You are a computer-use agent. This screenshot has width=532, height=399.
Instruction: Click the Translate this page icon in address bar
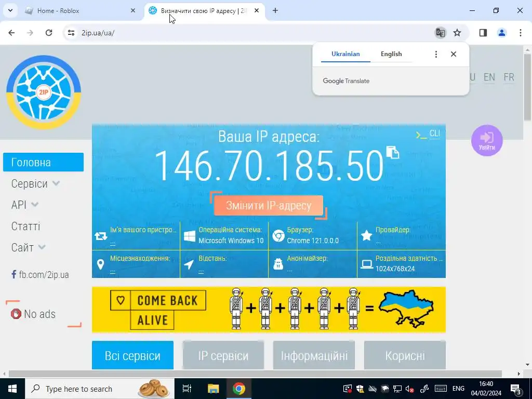pyautogui.click(x=441, y=33)
